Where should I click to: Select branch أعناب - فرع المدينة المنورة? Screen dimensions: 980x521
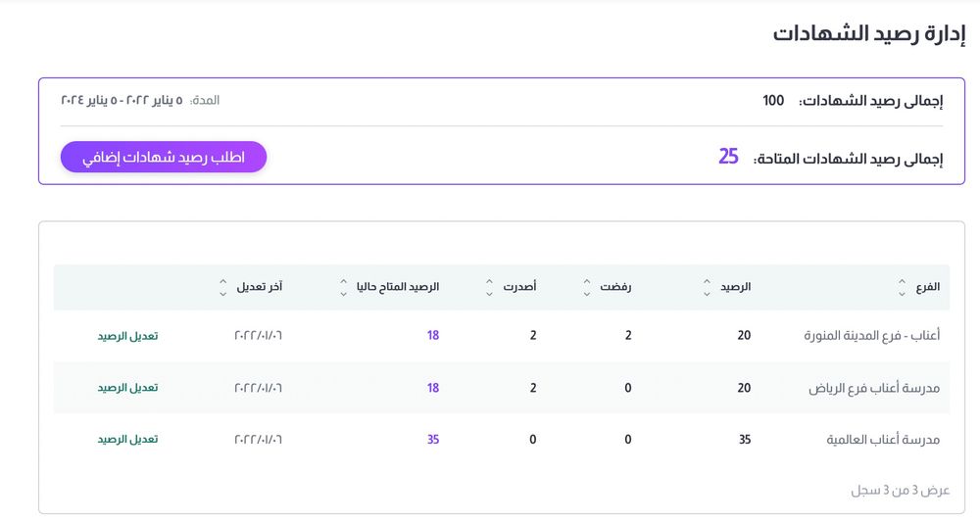click(x=872, y=336)
